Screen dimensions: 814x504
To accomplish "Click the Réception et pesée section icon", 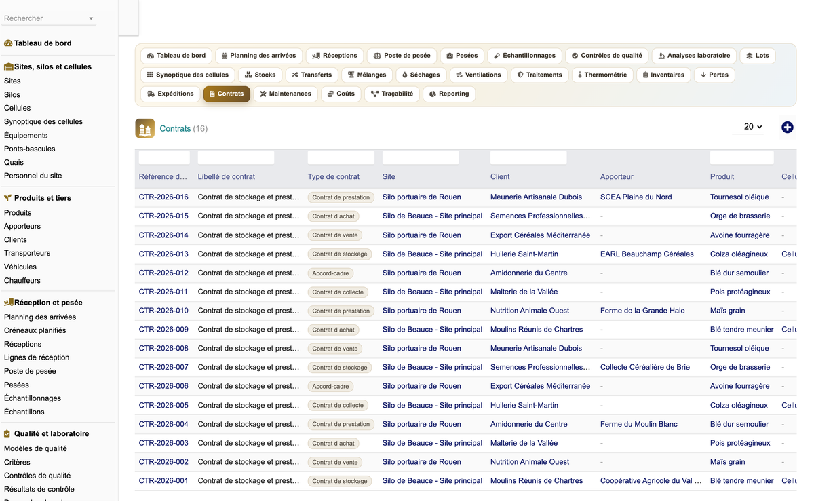I will click(9, 303).
